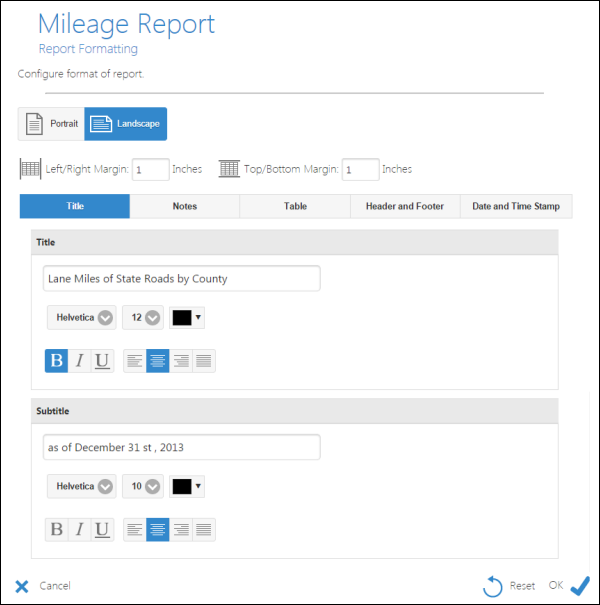Toggle Bold for the Title text
This screenshot has height=605, width=600.
click(x=56, y=361)
